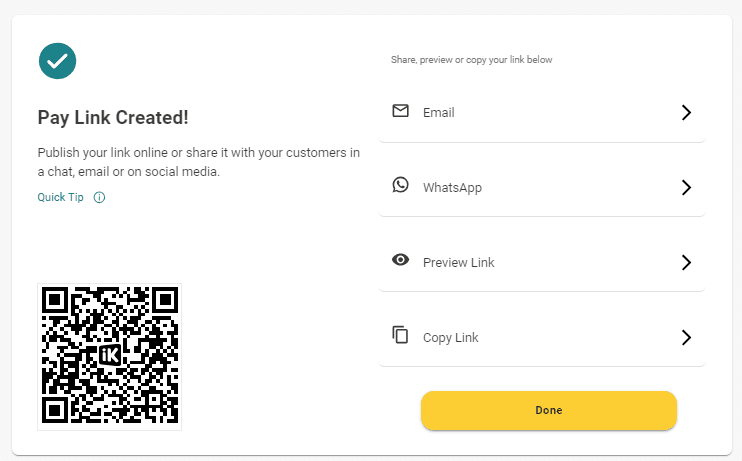
Task: Click the eye icon for Preview Link
Action: click(400, 260)
